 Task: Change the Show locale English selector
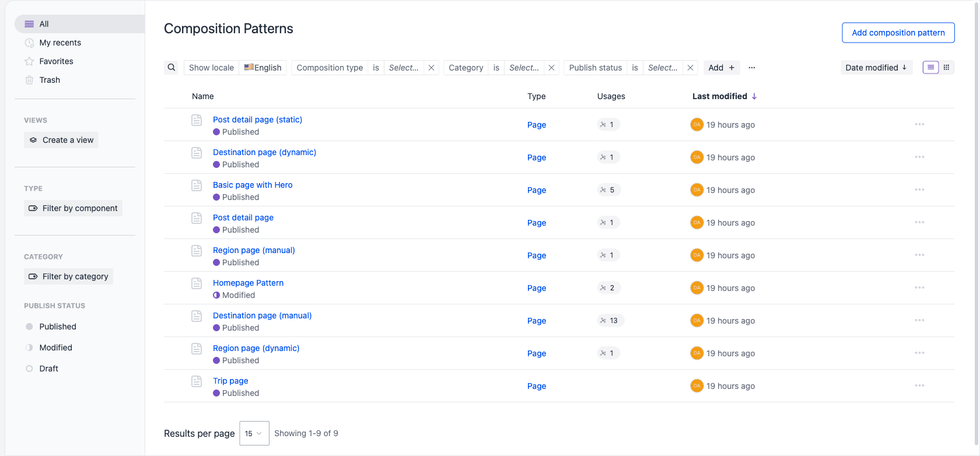coord(262,68)
